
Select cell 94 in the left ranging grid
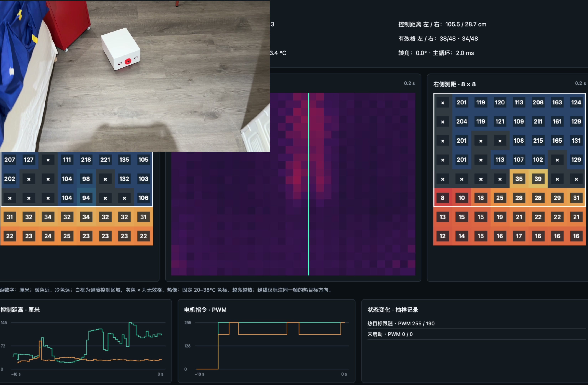86,198
